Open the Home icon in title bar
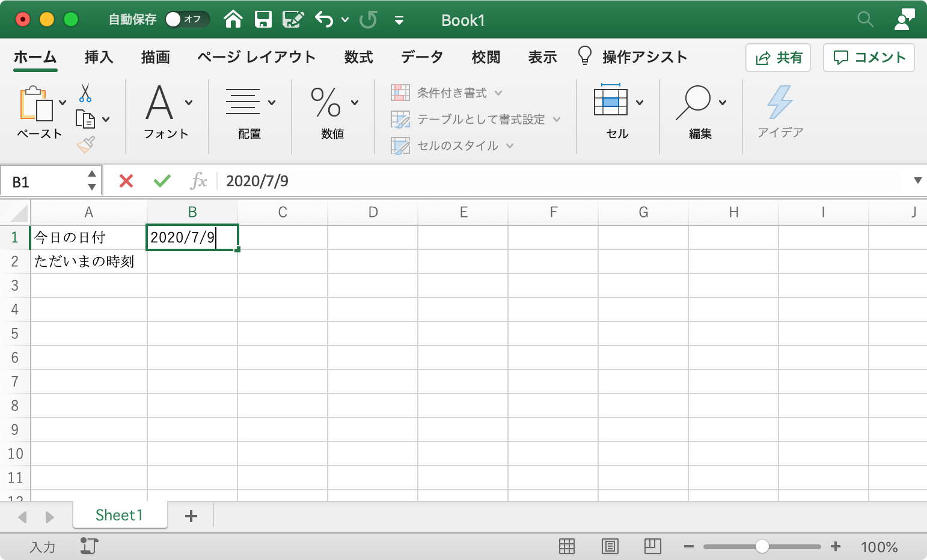This screenshot has height=560, width=927. pyautogui.click(x=233, y=20)
